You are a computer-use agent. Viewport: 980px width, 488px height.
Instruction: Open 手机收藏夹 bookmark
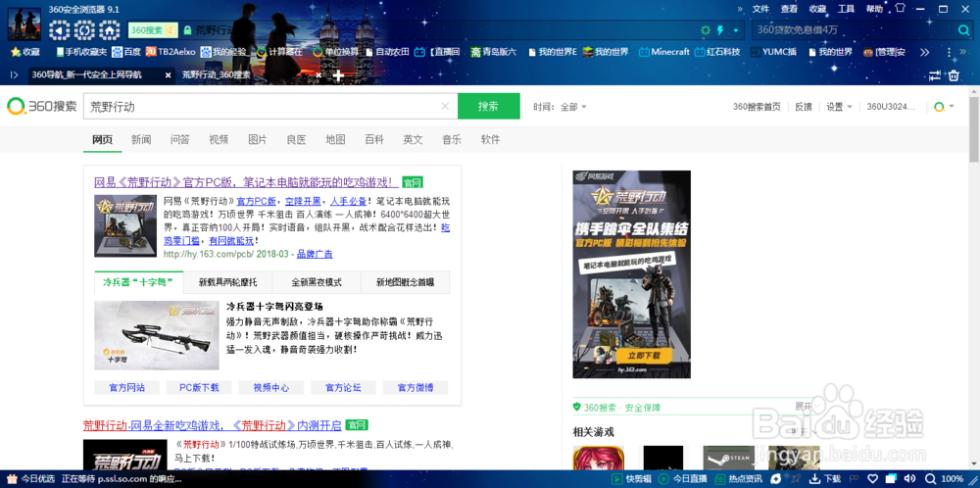click(x=81, y=52)
